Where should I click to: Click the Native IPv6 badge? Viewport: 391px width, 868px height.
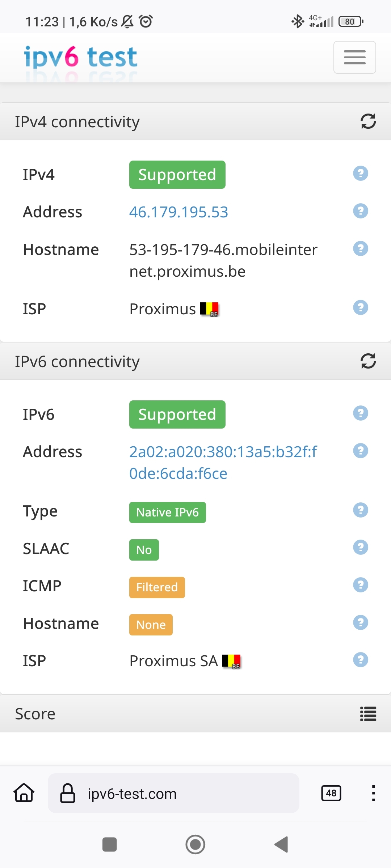pos(167,512)
